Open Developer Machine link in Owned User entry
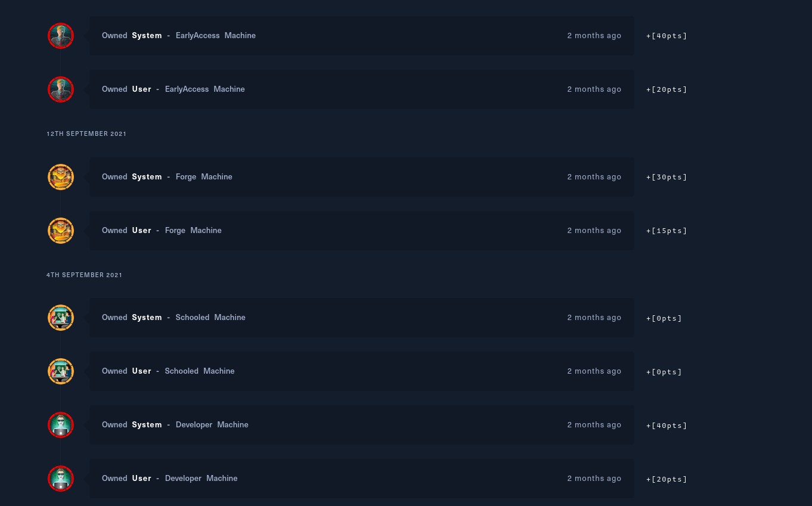Screen dimensions: 812x506 coord(201,479)
